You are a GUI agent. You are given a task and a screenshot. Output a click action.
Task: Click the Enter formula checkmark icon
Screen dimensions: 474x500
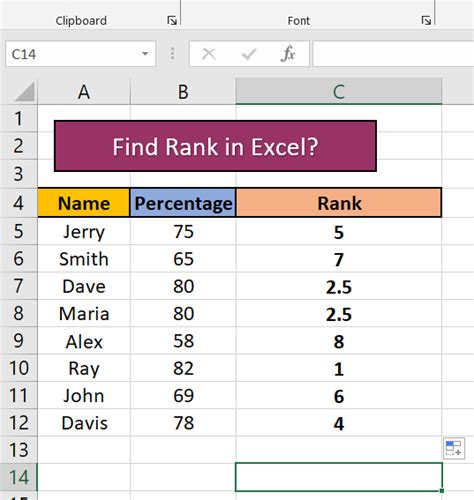[249, 54]
